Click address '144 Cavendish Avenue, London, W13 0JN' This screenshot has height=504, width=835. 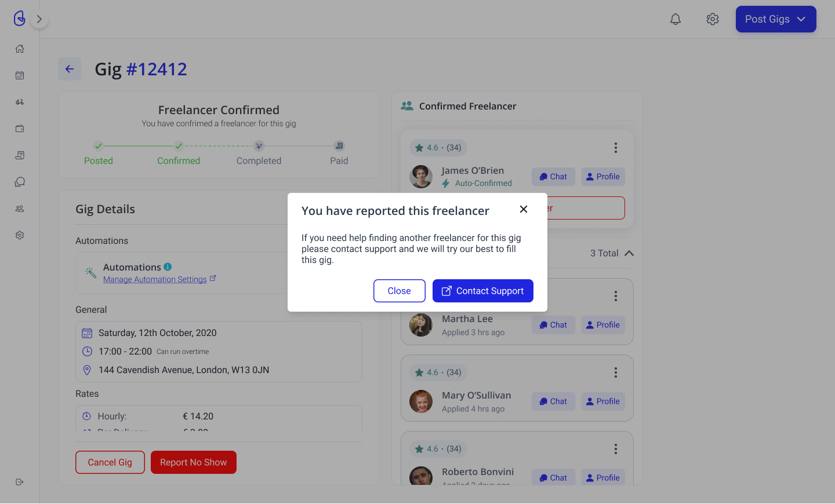184,370
